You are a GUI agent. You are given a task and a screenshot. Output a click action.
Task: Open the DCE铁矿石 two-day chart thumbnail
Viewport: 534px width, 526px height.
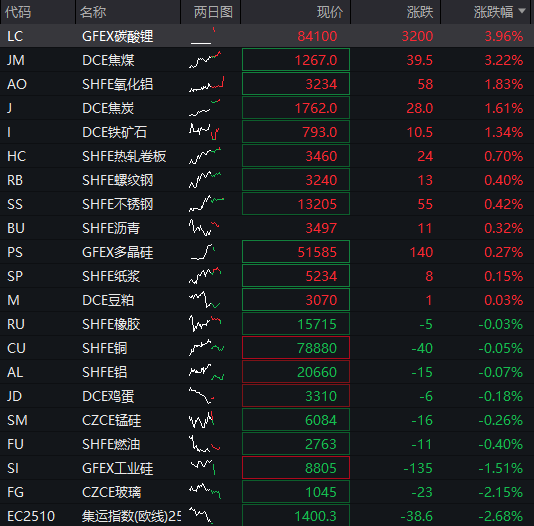tap(204, 132)
